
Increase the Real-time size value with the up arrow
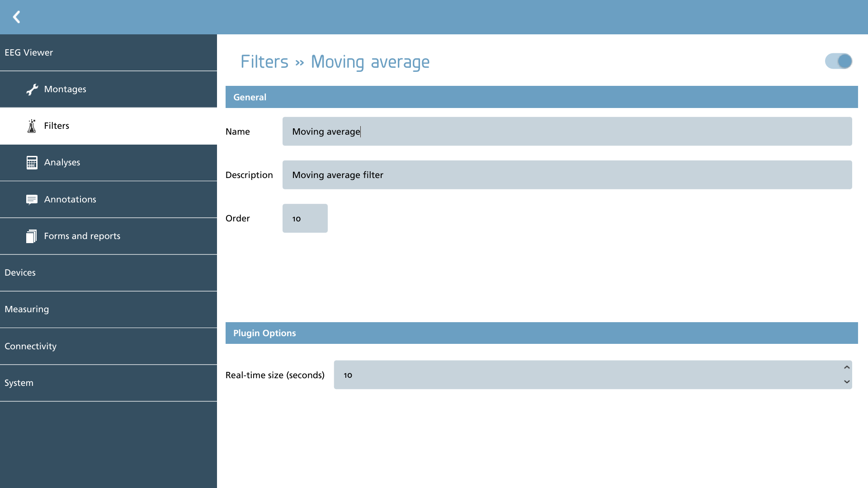(x=847, y=367)
